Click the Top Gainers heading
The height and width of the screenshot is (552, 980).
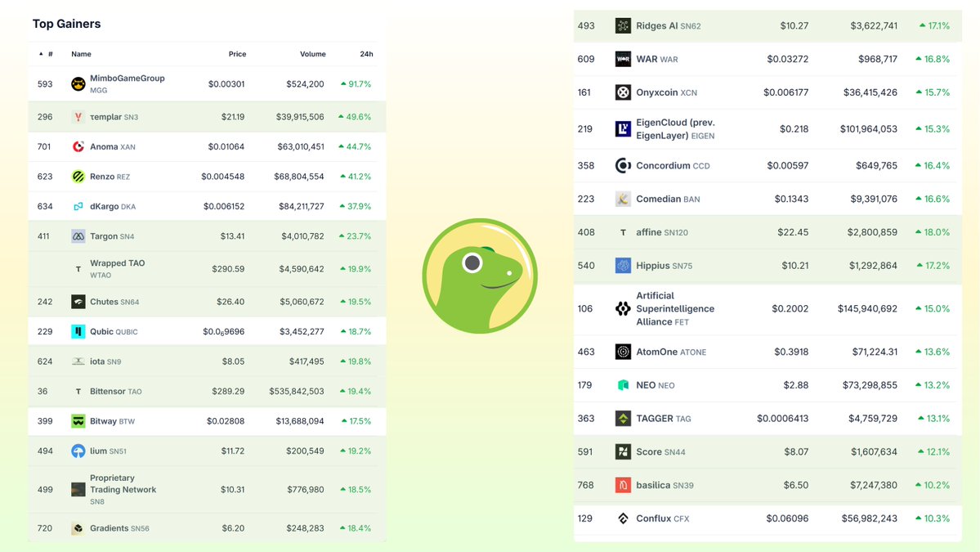(x=66, y=24)
